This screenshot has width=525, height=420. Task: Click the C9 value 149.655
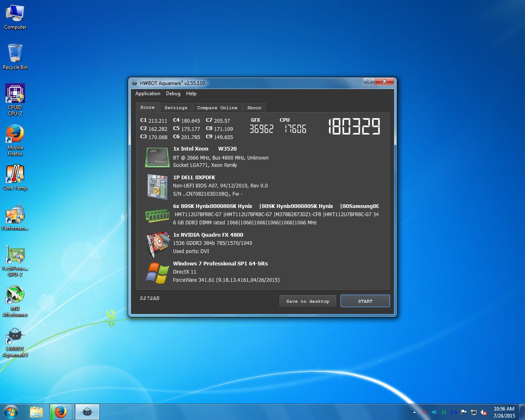click(x=224, y=137)
